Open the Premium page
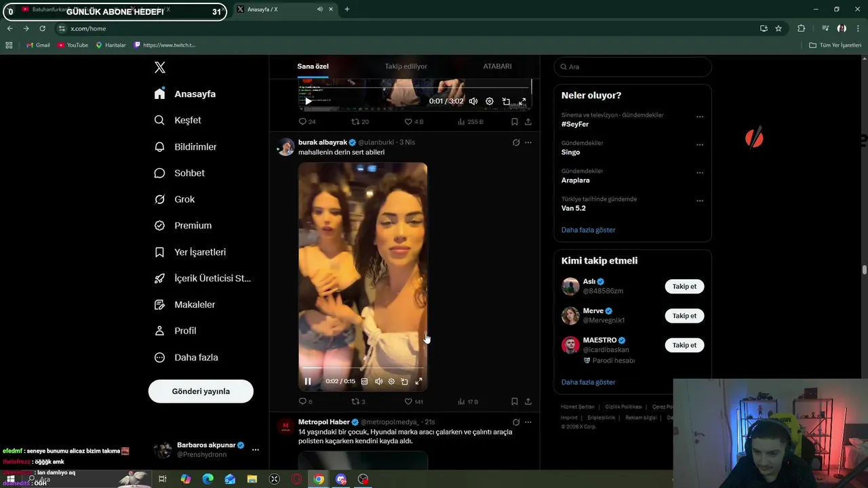Viewport: 868px width, 488px height. (x=182, y=226)
